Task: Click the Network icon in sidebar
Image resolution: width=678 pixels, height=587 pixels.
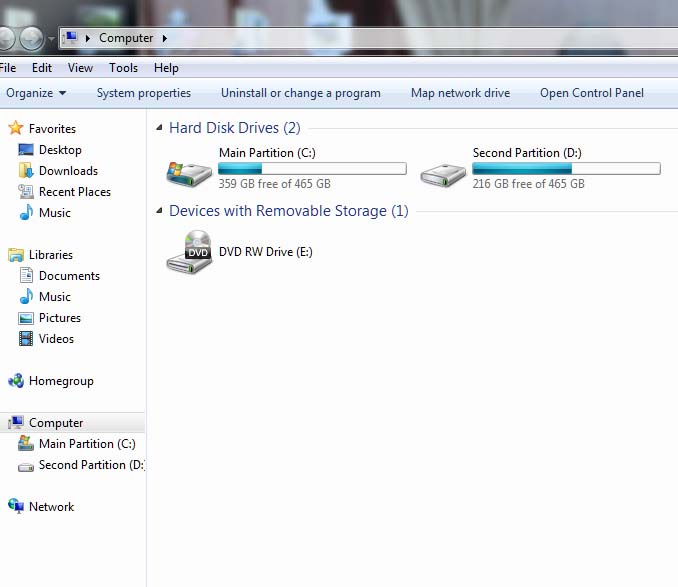Action: (16, 506)
